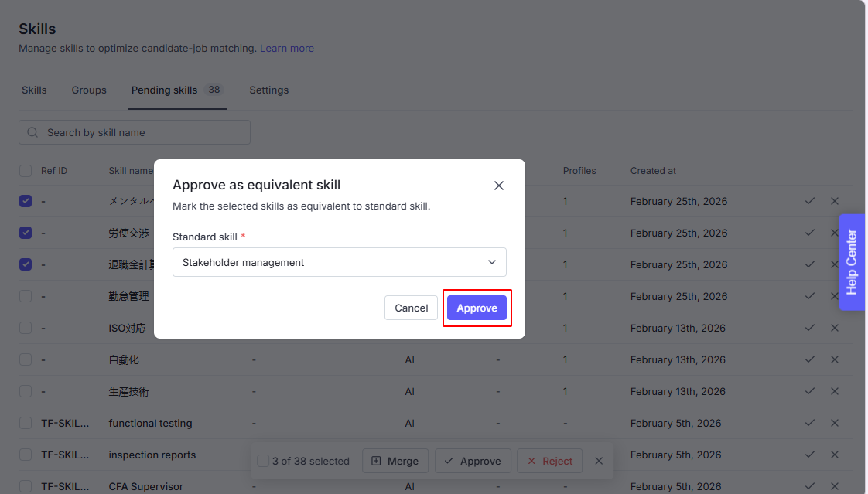Open the Learn more link
The width and height of the screenshot is (868, 494).
coord(287,49)
